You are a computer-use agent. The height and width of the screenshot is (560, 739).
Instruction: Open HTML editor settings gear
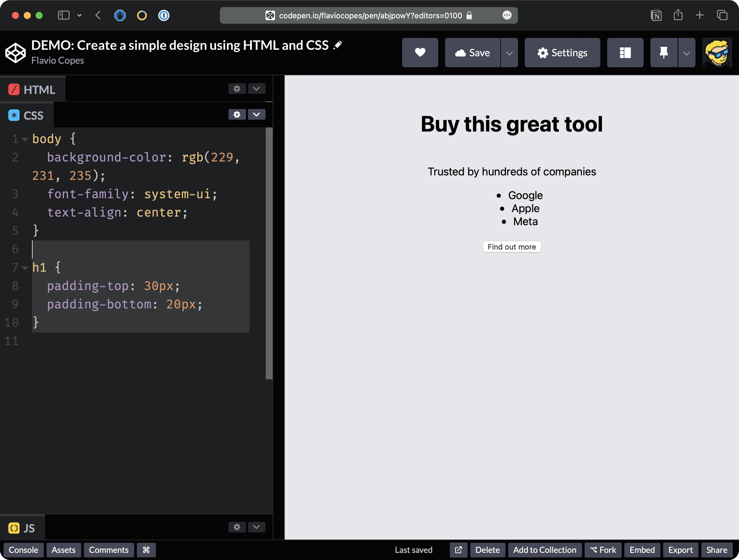click(237, 89)
